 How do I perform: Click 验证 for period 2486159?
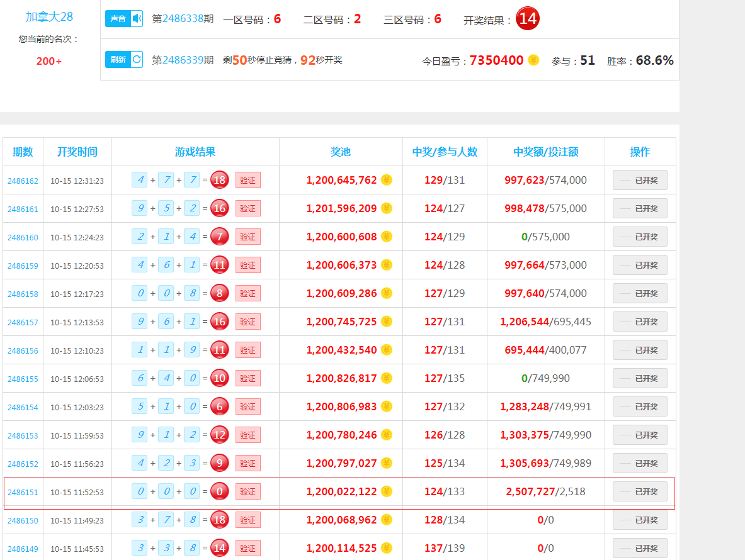(x=248, y=265)
